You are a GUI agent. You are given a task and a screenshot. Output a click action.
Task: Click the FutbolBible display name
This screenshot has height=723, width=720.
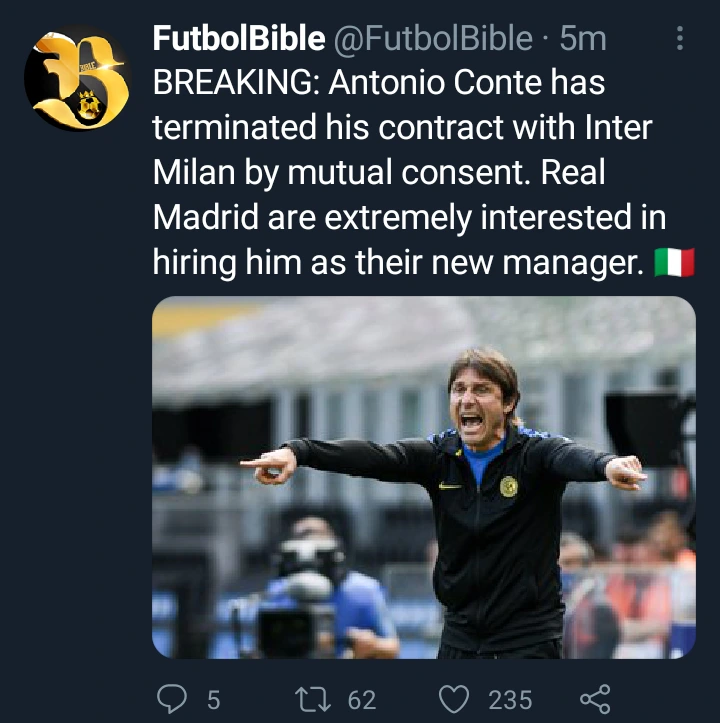(238, 39)
